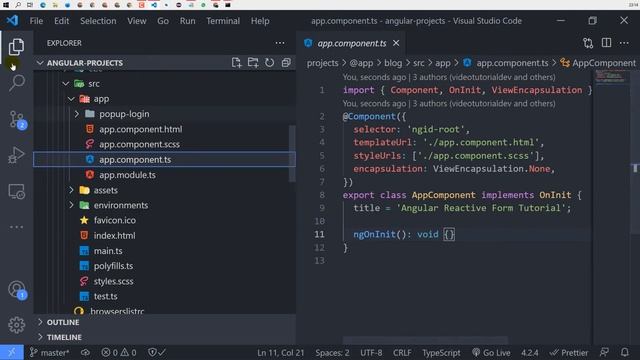Change indentation Spaces: 2
Viewport: 640px width, 360px height.
click(332, 352)
